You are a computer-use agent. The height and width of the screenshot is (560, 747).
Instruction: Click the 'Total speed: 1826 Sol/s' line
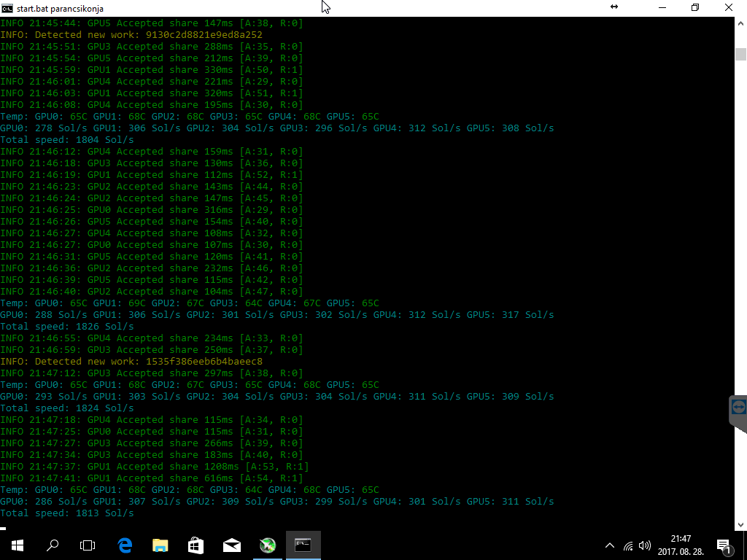coord(66,327)
